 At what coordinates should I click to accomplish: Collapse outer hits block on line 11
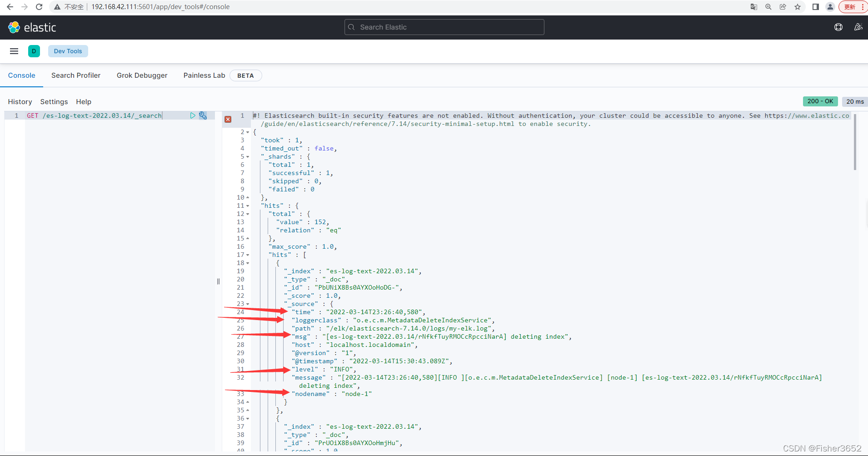(248, 206)
